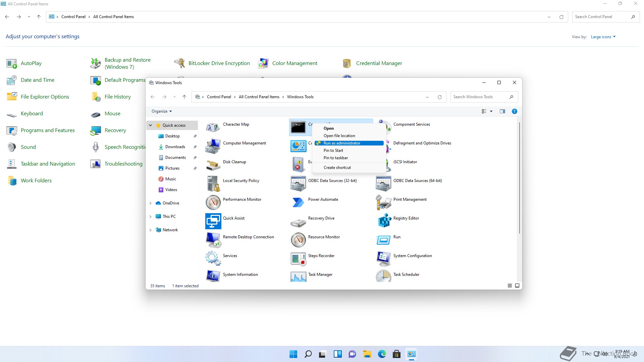Open the Performance Monitor icon
Viewport: 644px width, 362px height.
[x=213, y=202]
